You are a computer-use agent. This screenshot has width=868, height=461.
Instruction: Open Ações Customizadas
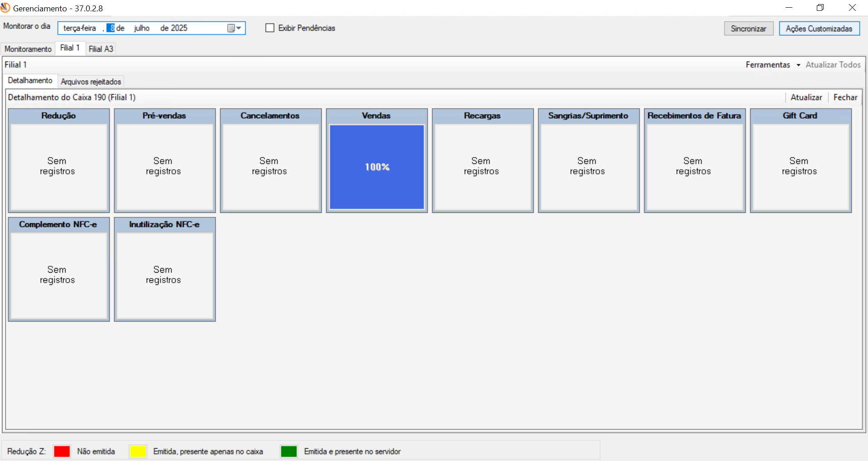click(819, 29)
